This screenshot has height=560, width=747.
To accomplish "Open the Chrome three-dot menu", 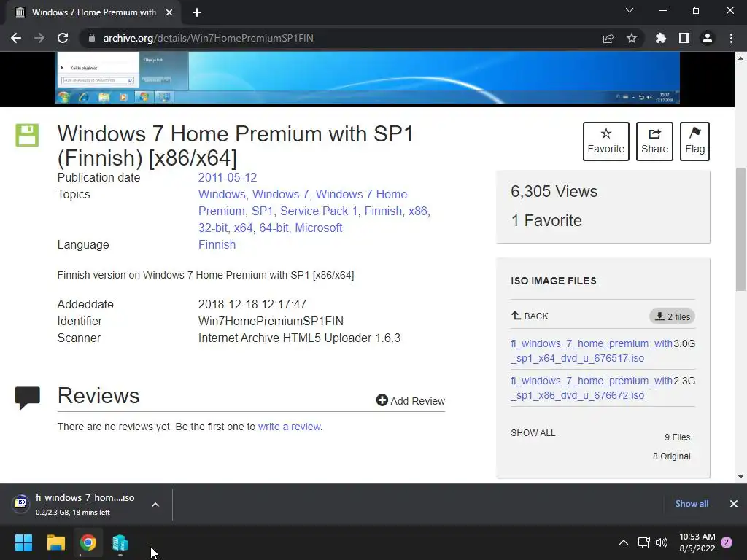I will coord(731,38).
